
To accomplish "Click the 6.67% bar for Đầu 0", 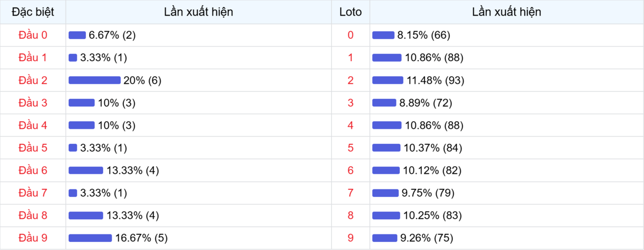I will 77,35.
